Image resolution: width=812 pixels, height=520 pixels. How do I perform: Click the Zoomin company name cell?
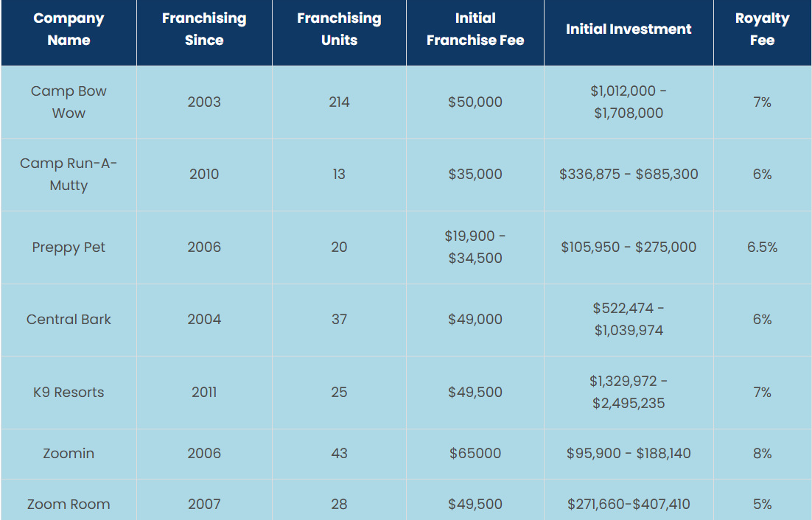[69, 454]
